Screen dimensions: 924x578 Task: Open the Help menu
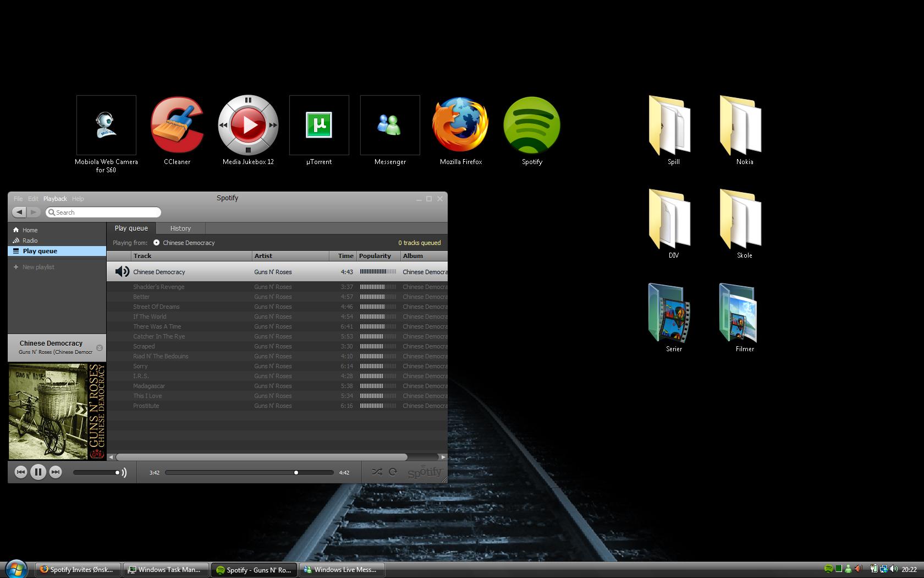pyautogui.click(x=78, y=199)
